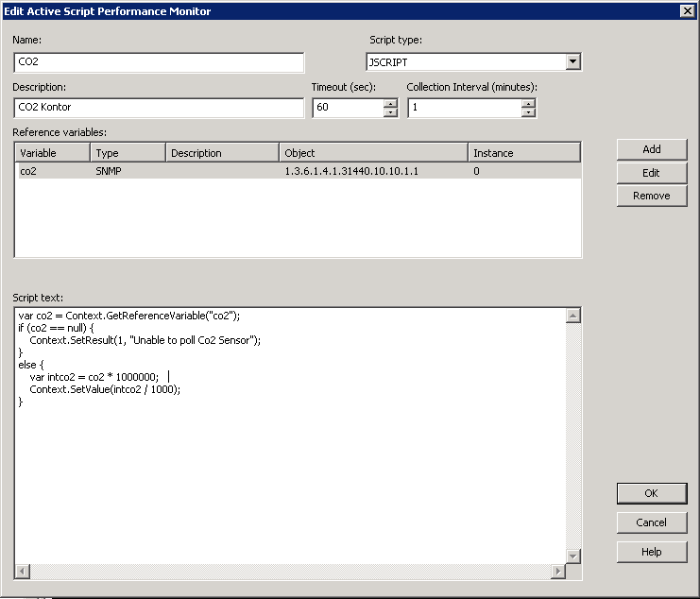Increase the Timeout value with up arrow
The width and height of the screenshot is (700, 599).
point(390,103)
